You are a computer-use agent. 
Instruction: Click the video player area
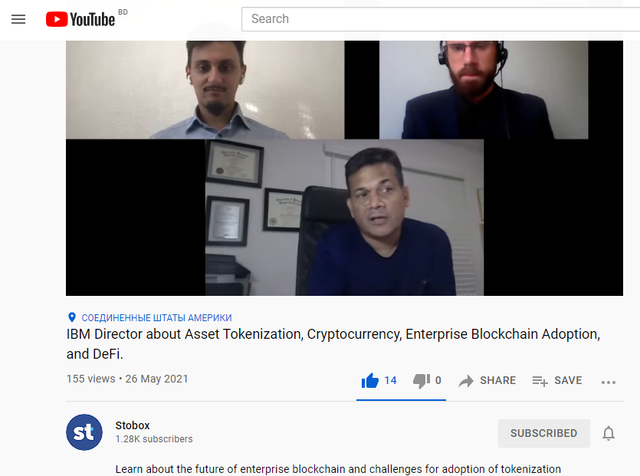344,168
